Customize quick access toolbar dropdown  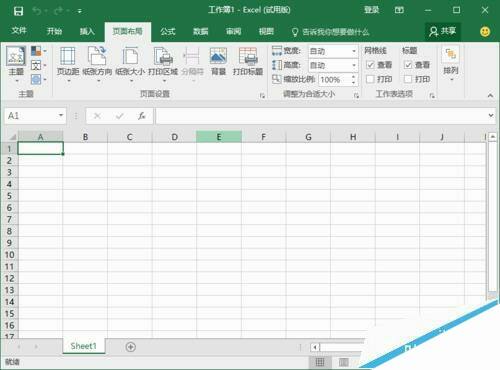pos(80,11)
